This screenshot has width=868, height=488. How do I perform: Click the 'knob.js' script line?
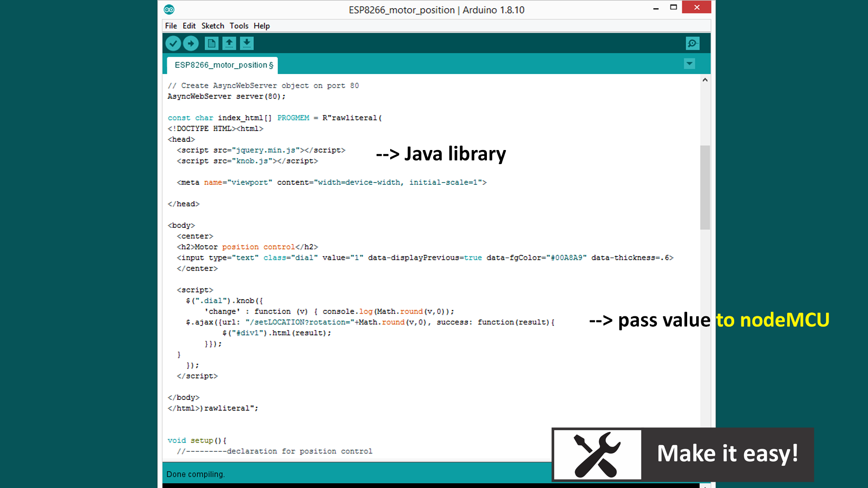247,161
